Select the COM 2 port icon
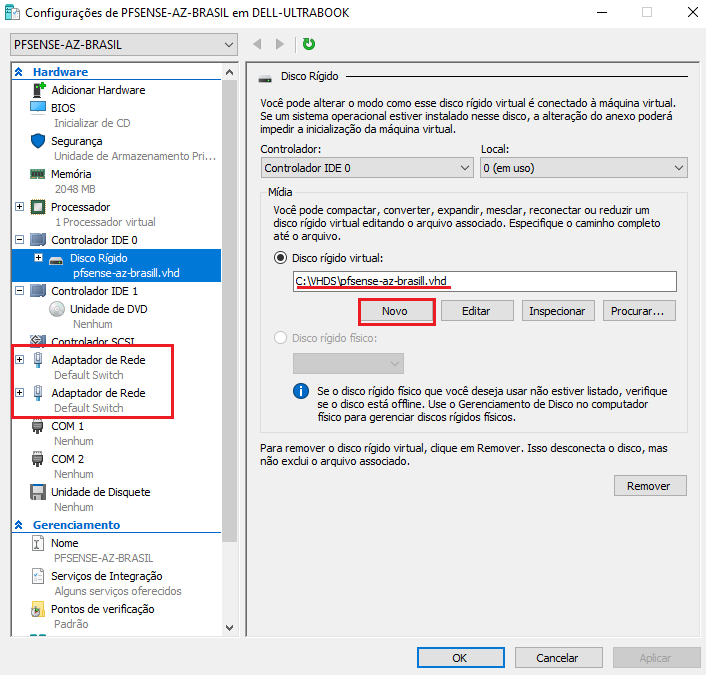 [37, 459]
